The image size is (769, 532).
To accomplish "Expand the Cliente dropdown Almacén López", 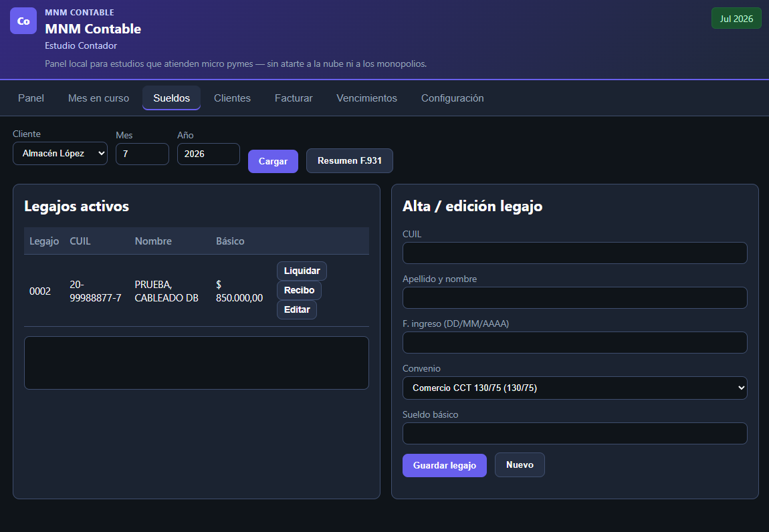I will (x=60, y=154).
